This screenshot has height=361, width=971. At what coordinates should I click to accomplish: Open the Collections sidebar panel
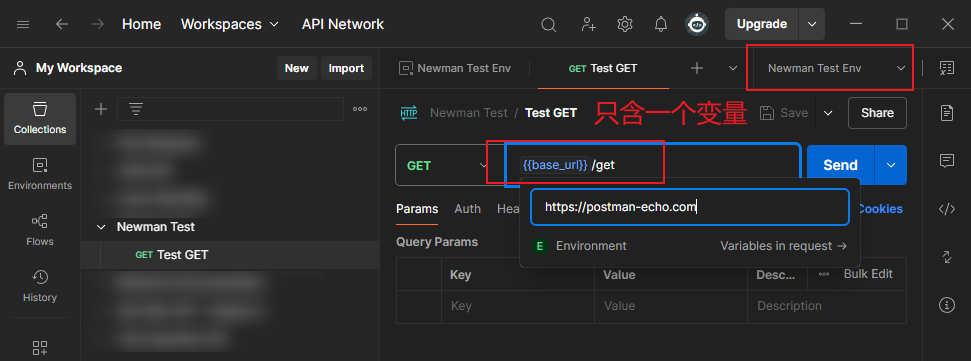coord(40,119)
